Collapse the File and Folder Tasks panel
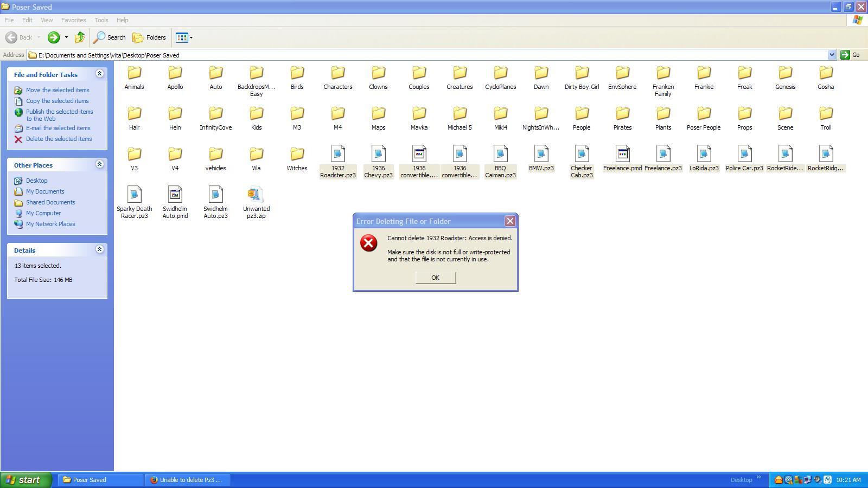The width and height of the screenshot is (868, 488). click(99, 74)
